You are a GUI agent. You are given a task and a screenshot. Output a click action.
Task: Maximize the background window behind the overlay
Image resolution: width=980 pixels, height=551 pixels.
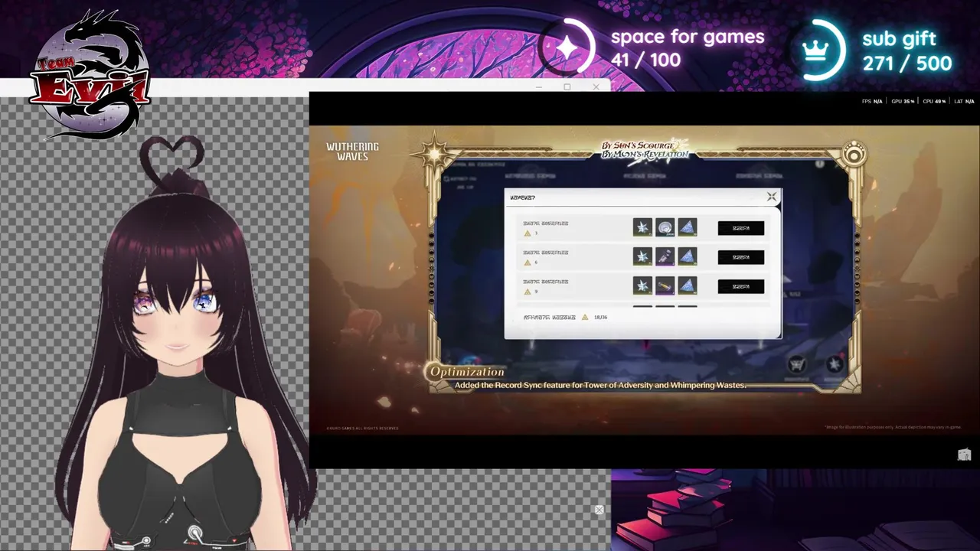tap(567, 86)
